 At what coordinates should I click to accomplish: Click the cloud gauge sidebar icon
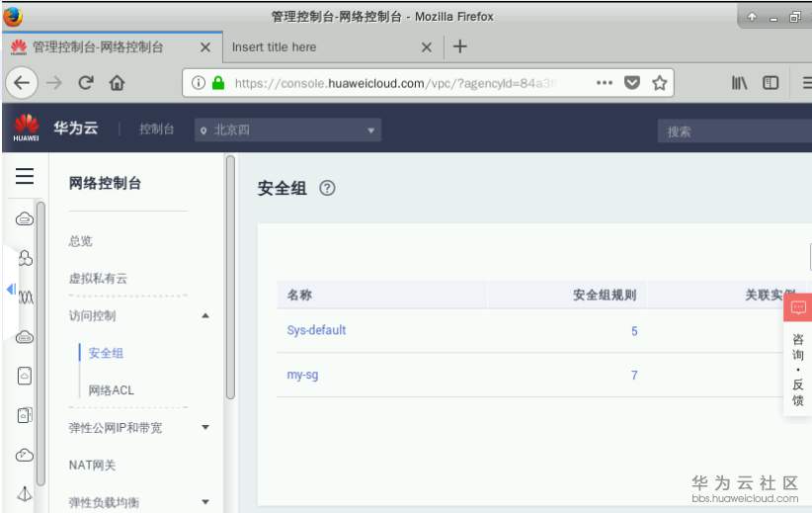(25, 455)
